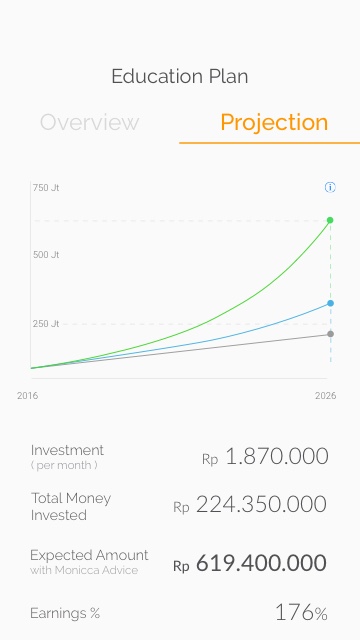
Task: Tap the Earnings % label
Action: pos(65,613)
